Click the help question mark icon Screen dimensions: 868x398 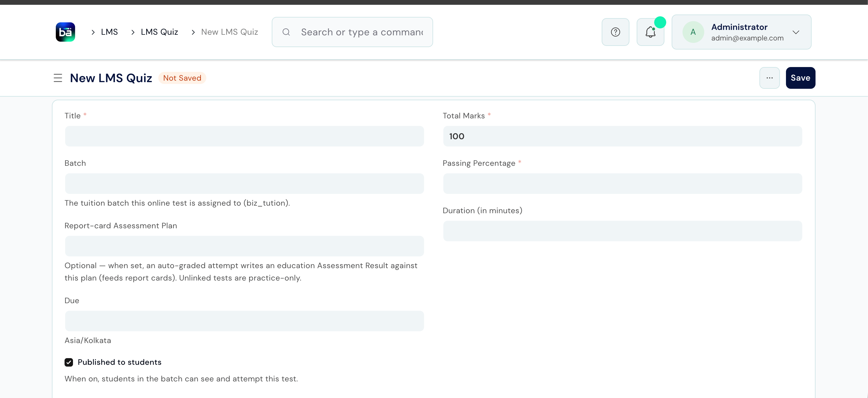coord(615,32)
